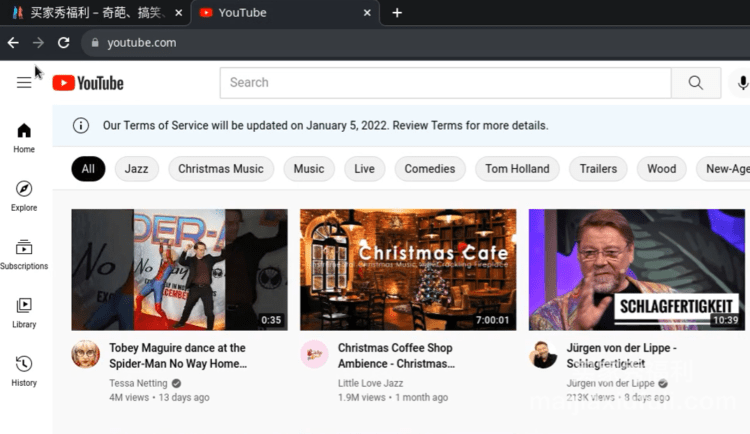Click the 7:00:01 duration badge
This screenshot has height=434, width=750.
pyautogui.click(x=493, y=320)
